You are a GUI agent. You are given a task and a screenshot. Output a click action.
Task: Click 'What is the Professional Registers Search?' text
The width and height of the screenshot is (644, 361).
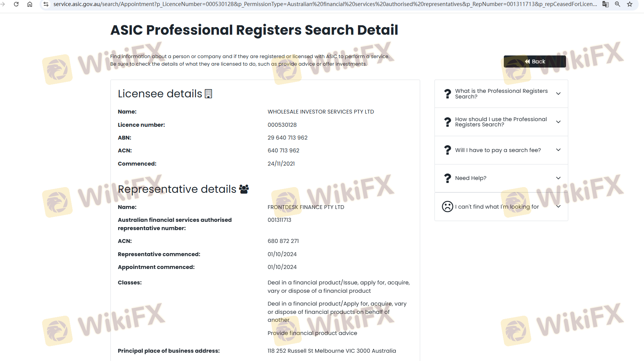(501, 94)
